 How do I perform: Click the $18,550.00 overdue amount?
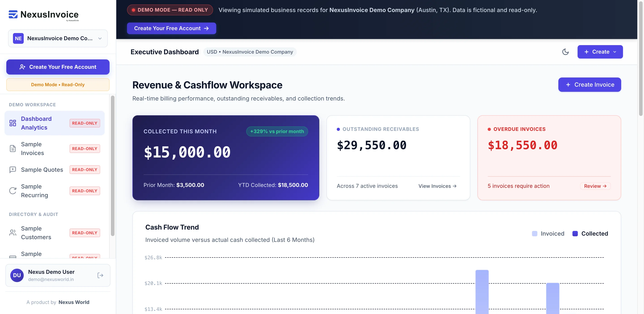click(x=523, y=145)
